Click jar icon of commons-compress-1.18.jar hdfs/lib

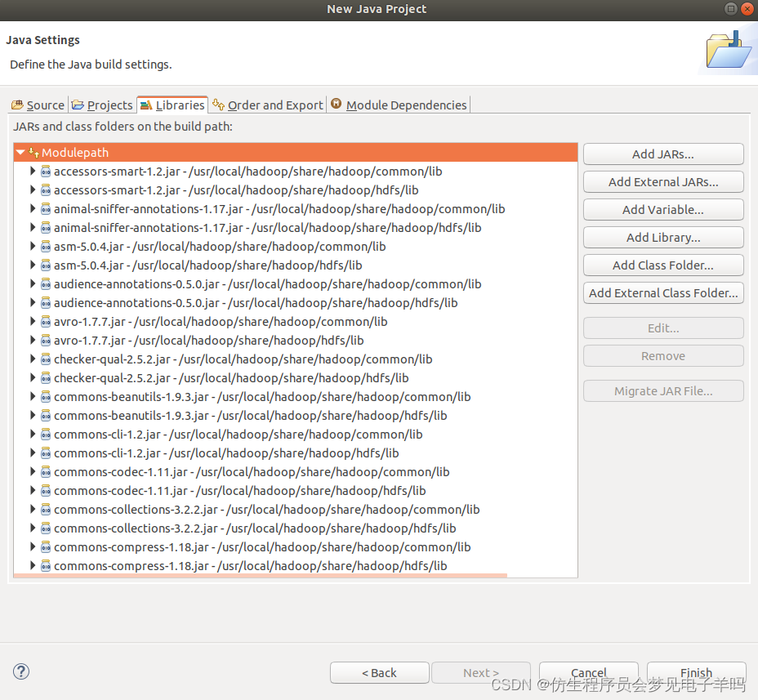pos(46,566)
